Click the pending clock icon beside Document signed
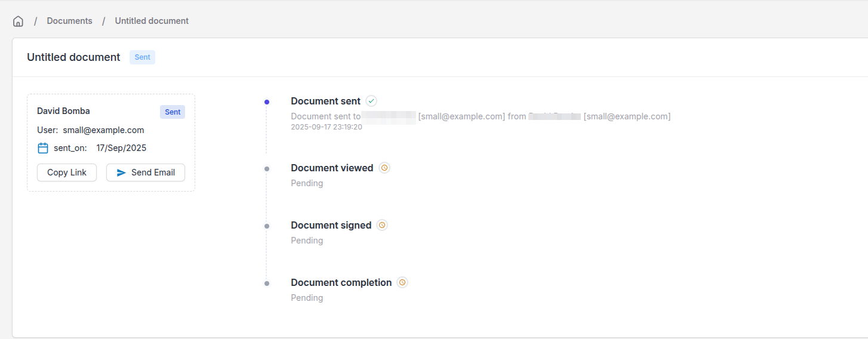868x339 pixels. (x=382, y=225)
